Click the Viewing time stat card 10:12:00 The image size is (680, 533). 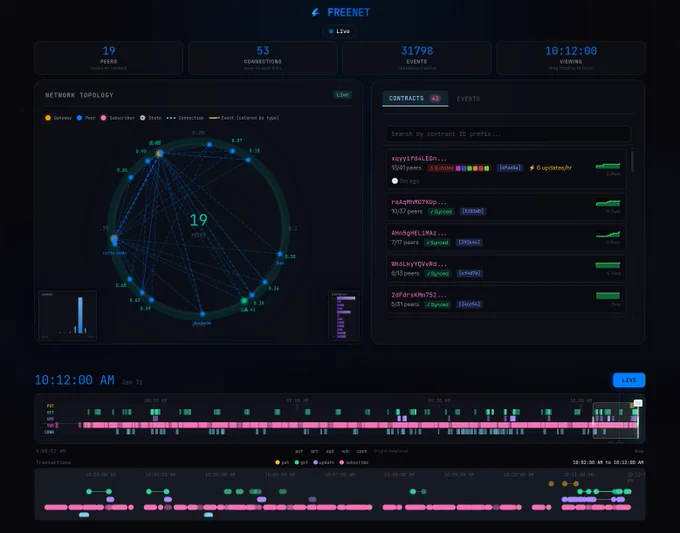(x=571, y=58)
